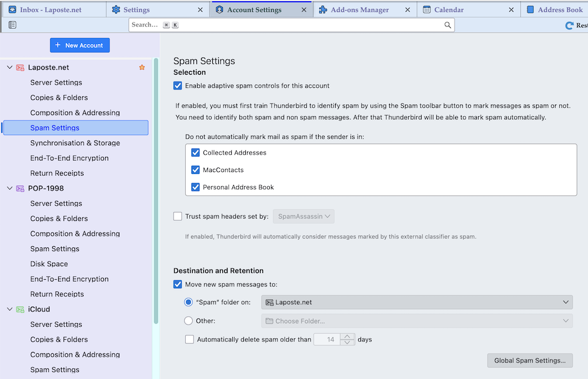Click the POP-1998 account envelope icon
The image size is (588, 379).
tap(20, 189)
